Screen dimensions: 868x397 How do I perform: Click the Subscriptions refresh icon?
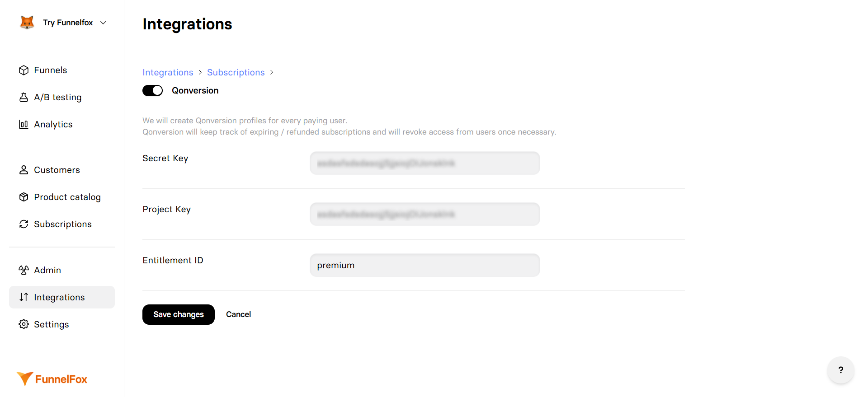(x=24, y=224)
